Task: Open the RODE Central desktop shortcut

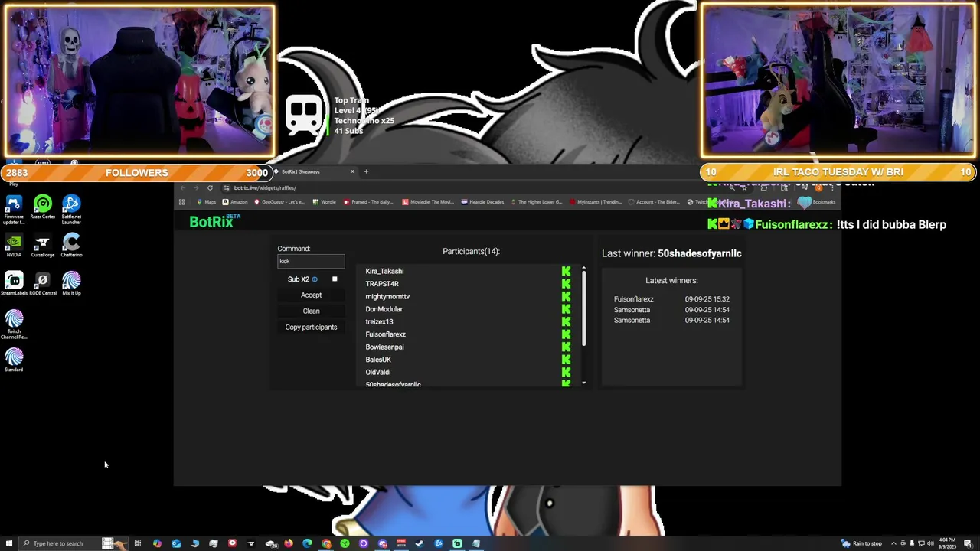Action: [43, 284]
